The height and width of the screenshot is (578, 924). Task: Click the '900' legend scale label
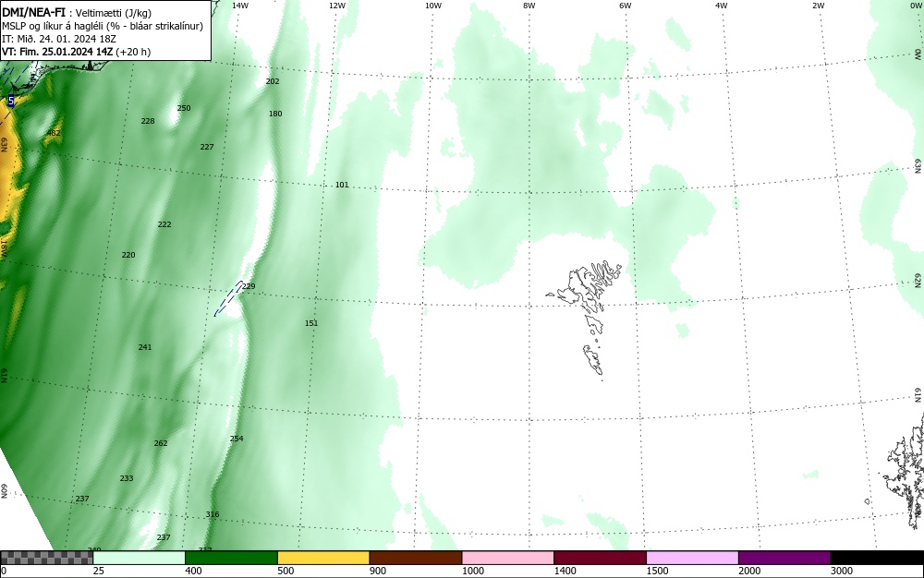[x=378, y=571]
